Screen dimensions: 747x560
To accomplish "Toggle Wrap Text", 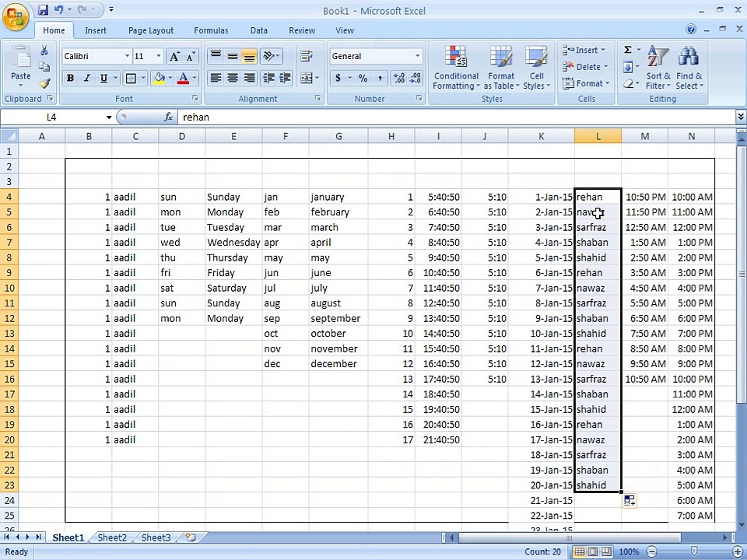I will click(306, 56).
